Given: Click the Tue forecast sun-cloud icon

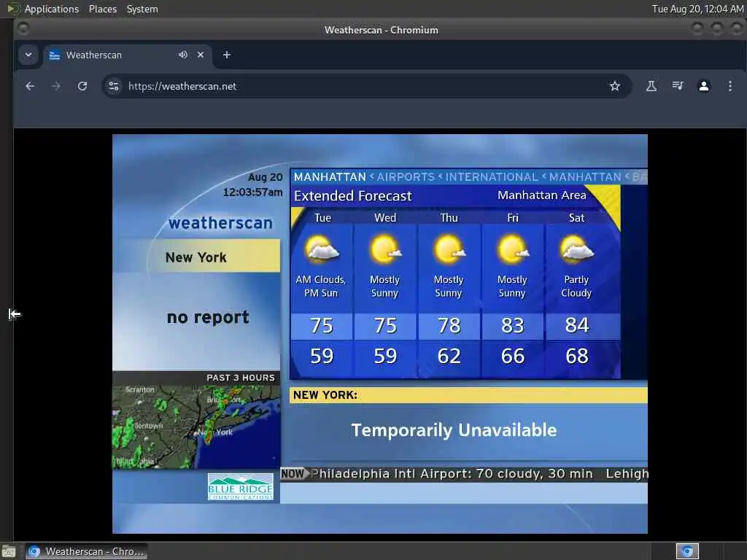Looking at the screenshot, I should (322, 249).
